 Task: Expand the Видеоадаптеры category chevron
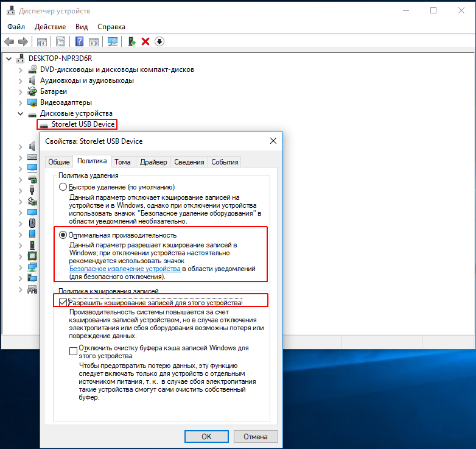pos(20,103)
